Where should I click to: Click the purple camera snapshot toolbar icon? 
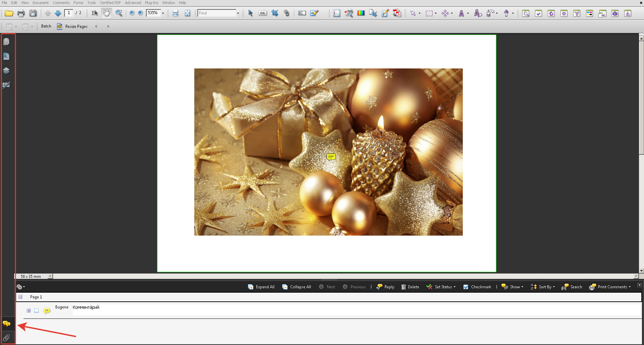[616, 13]
